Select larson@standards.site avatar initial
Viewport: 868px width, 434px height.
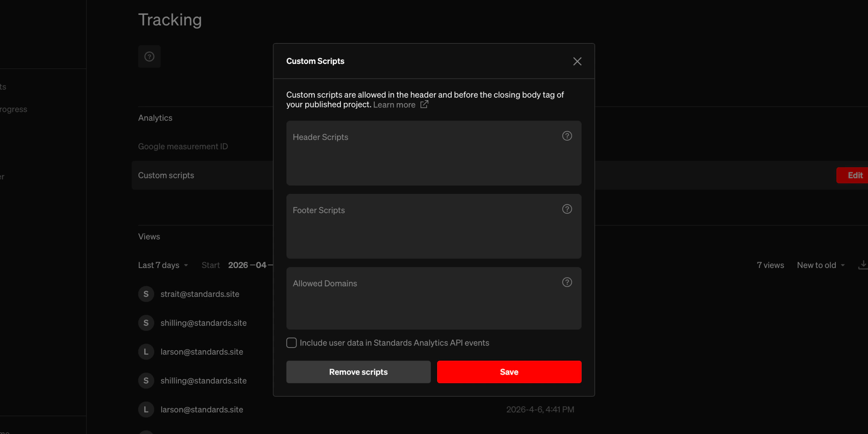pyautogui.click(x=146, y=352)
